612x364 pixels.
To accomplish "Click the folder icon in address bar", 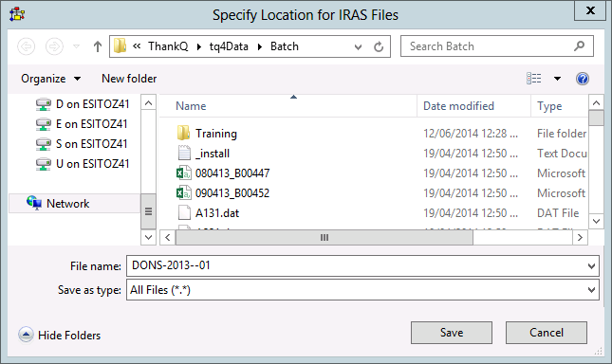I will click(x=120, y=46).
